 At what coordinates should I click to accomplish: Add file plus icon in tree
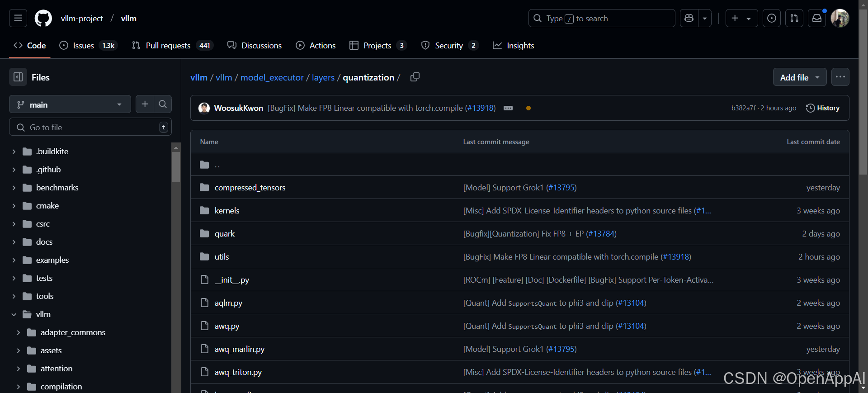[145, 104]
